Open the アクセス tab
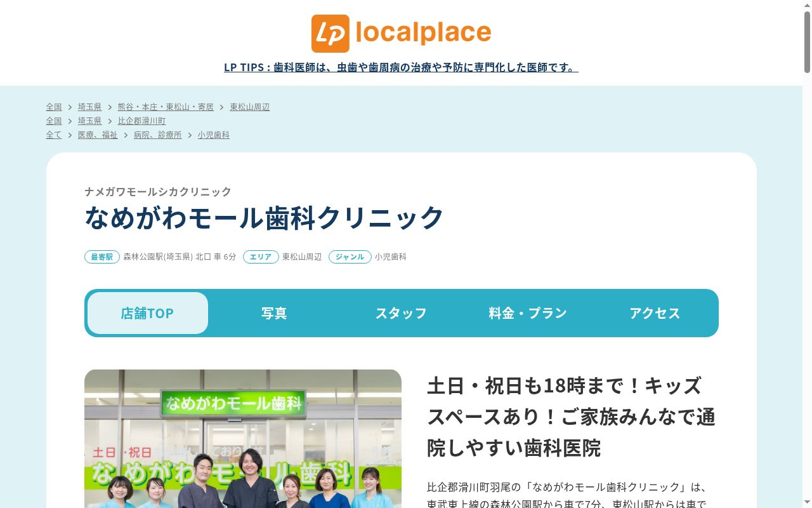Image resolution: width=812 pixels, height=508 pixels. [655, 313]
